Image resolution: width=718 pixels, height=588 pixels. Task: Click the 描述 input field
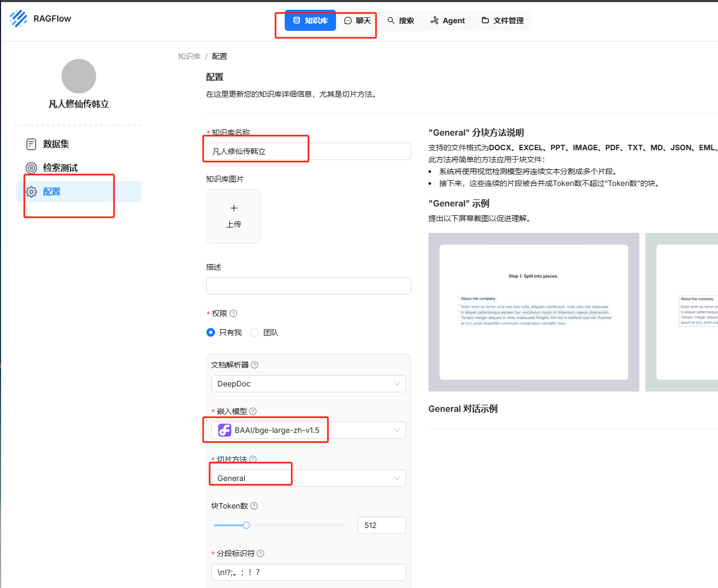coord(308,286)
